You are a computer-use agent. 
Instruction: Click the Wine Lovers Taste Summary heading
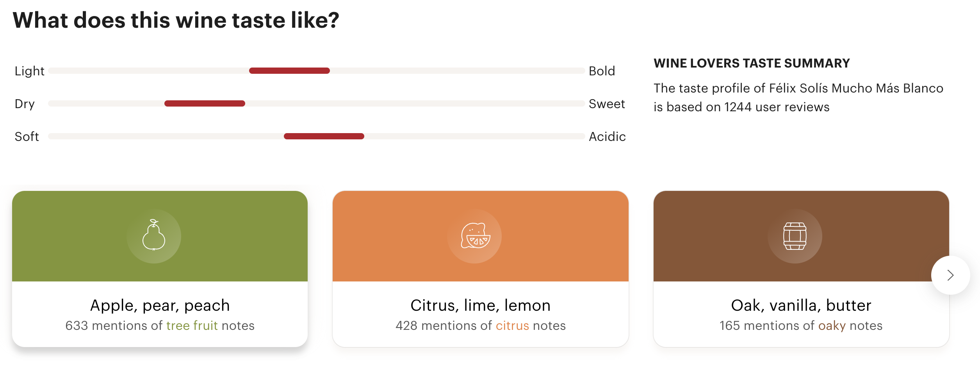tap(752, 63)
